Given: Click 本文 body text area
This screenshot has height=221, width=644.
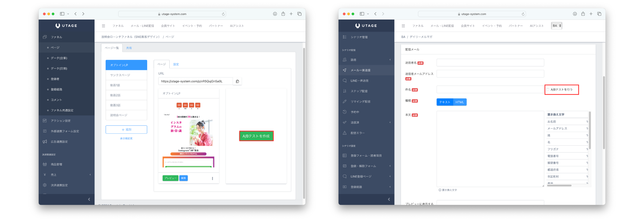Looking at the screenshot, I should click(x=490, y=149).
